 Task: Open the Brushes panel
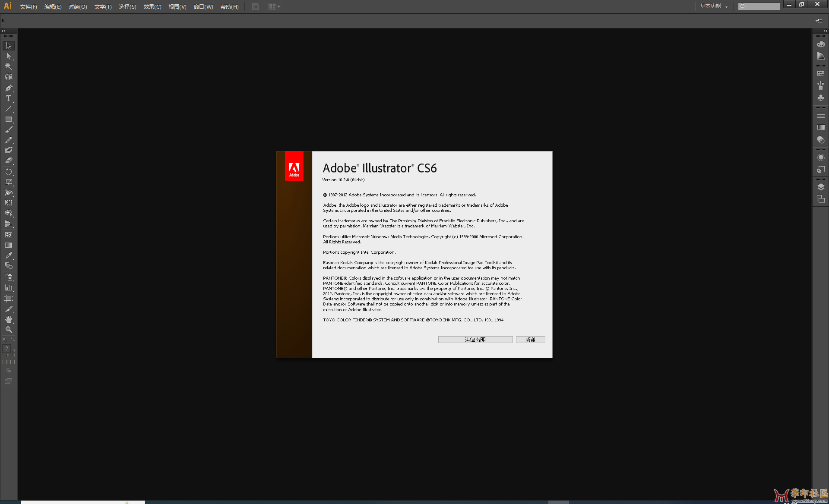pos(821,85)
